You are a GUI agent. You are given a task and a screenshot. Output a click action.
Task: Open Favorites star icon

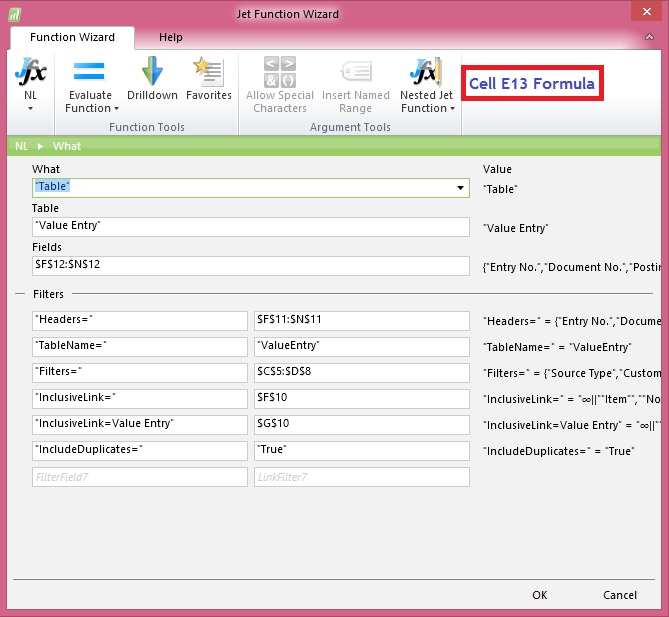pos(208,73)
